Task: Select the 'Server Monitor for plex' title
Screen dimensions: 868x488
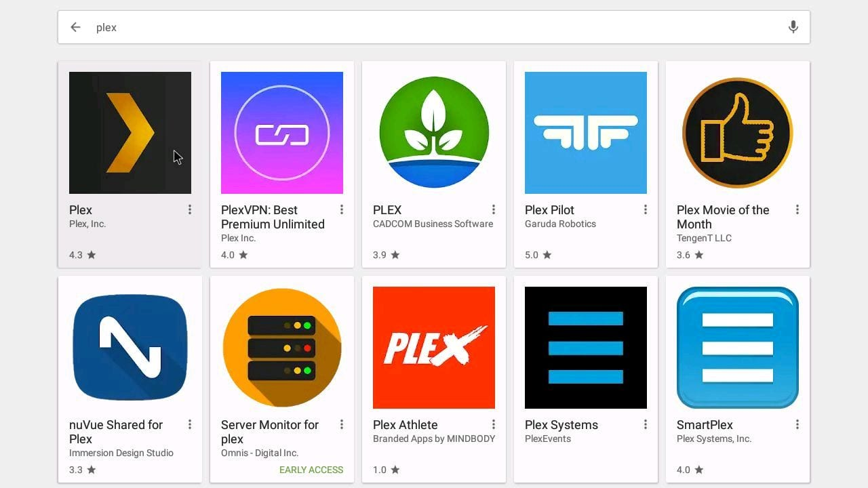Action: point(270,432)
